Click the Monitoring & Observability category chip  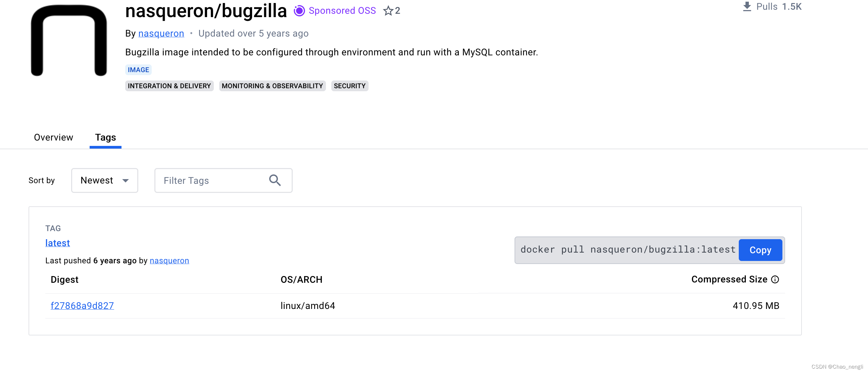tap(272, 86)
